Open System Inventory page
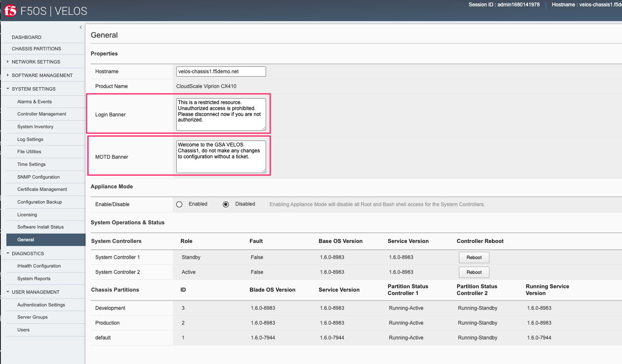The height and width of the screenshot is (364, 622). coord(35,127)
